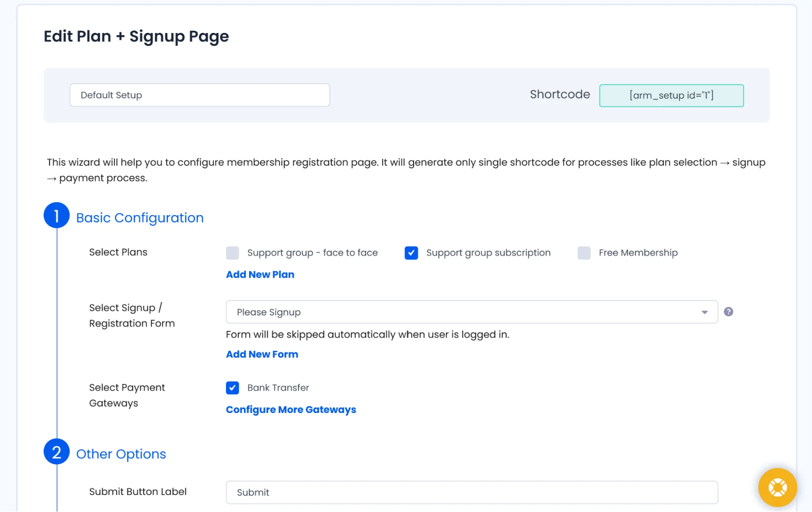812x512 pixels.
Task: Click the Select Payment Gateways label
Action: (x=127, y=395)
